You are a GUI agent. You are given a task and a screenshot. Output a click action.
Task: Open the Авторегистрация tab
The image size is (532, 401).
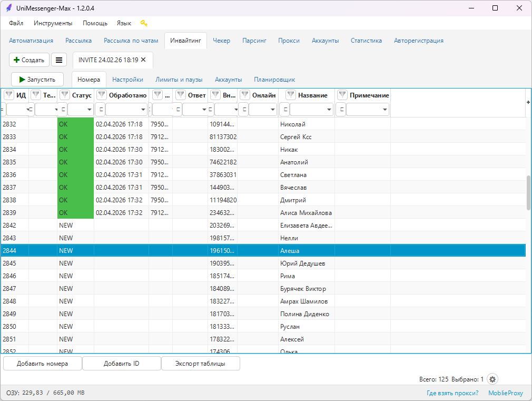pos(418,41)
